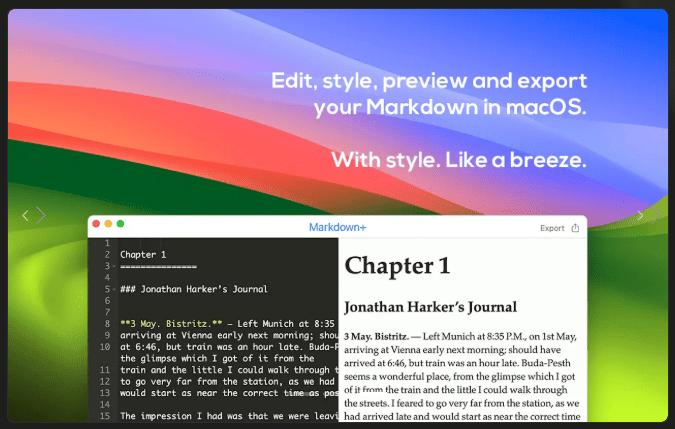Close the Markdown+ window with red button
The image size is (675, 429).
tap(96, 223)
